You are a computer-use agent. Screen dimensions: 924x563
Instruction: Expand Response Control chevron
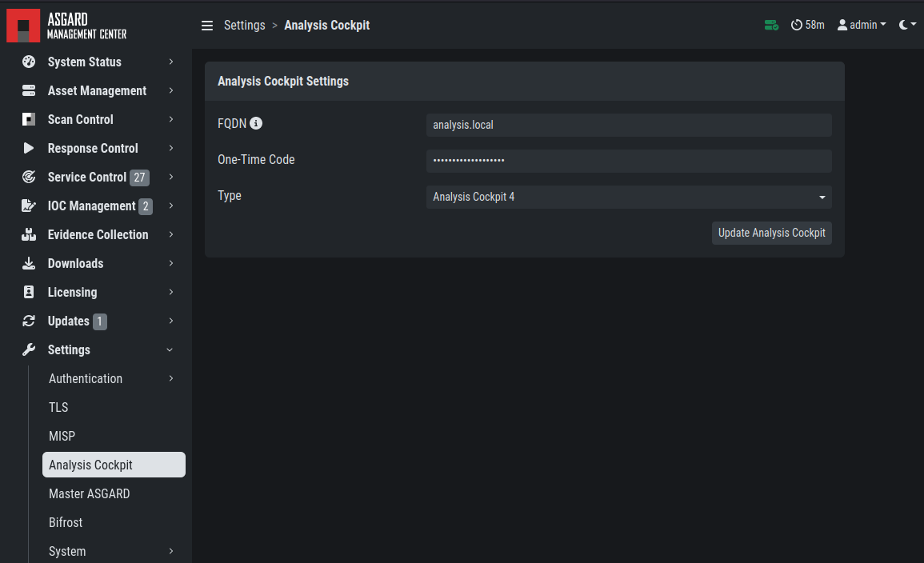click(171, 148)
